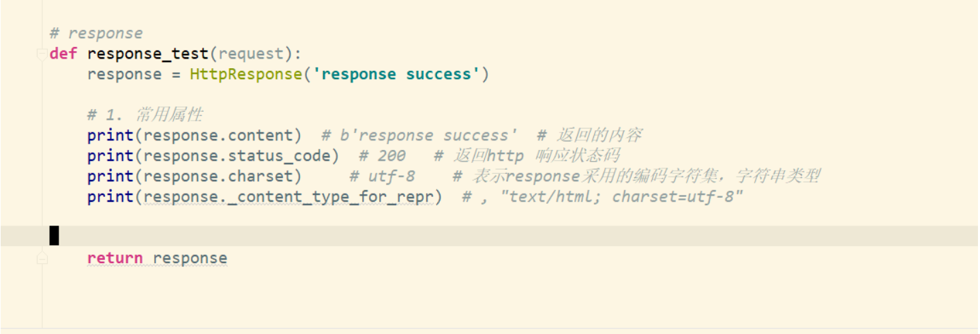Click the '# utf-8' comment
The image size is (980, 334).
382,177
